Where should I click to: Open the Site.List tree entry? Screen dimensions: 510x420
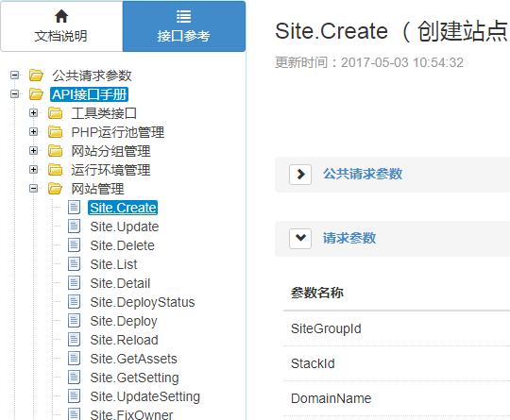[113, 264]
